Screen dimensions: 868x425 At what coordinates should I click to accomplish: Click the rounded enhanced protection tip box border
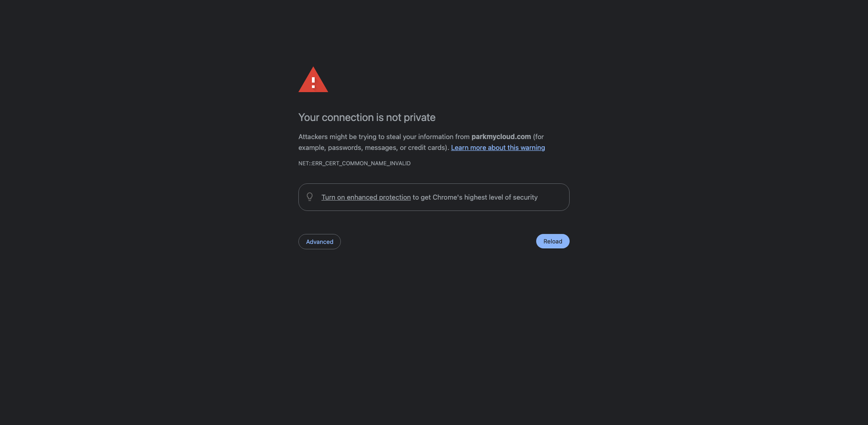pyautogui.click(x=434, y=184)
